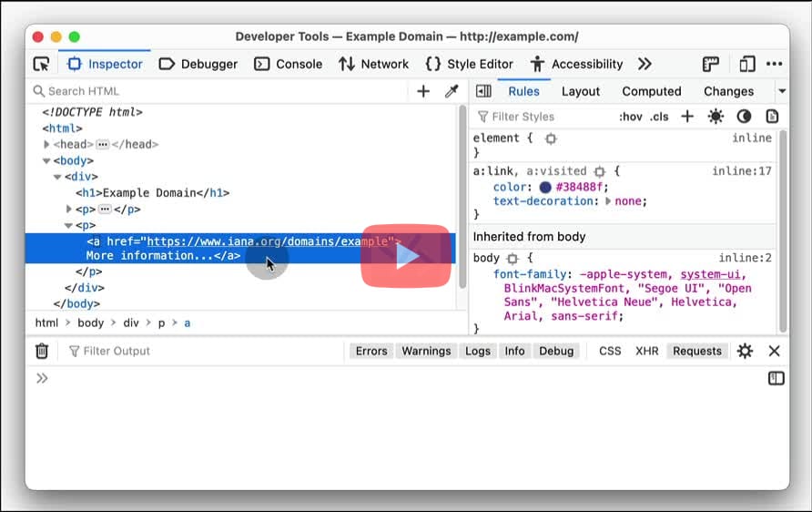Activate the element picker tool
The width and height of the screenshot is (812, 512).
point(42,65)
